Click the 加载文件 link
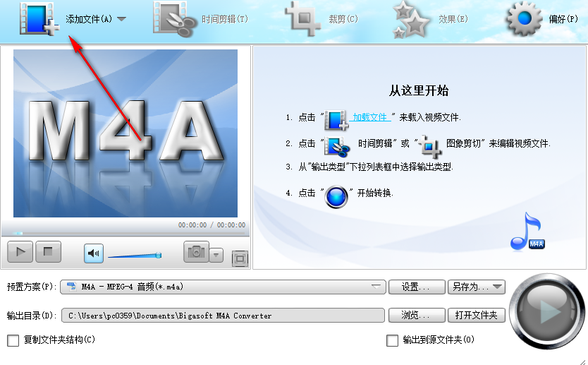 369,117
